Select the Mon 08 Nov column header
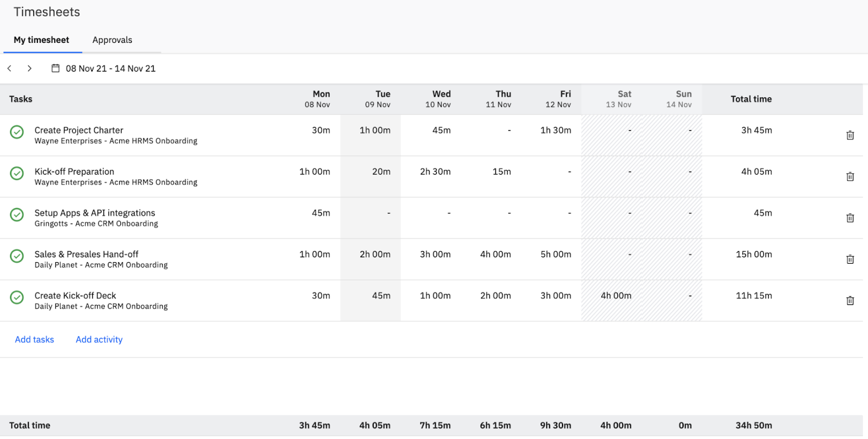Viewport: 868px width, 439px height. (x=317, y=99)
